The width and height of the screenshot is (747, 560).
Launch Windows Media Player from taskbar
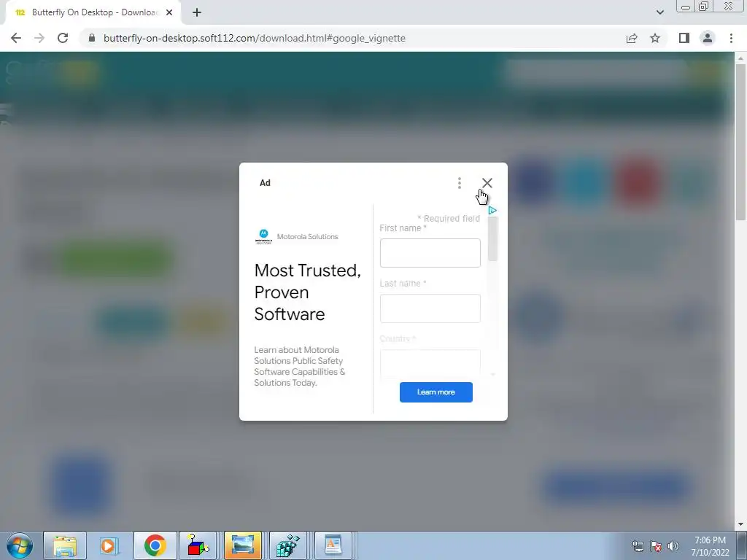click(x=109, y=545)
